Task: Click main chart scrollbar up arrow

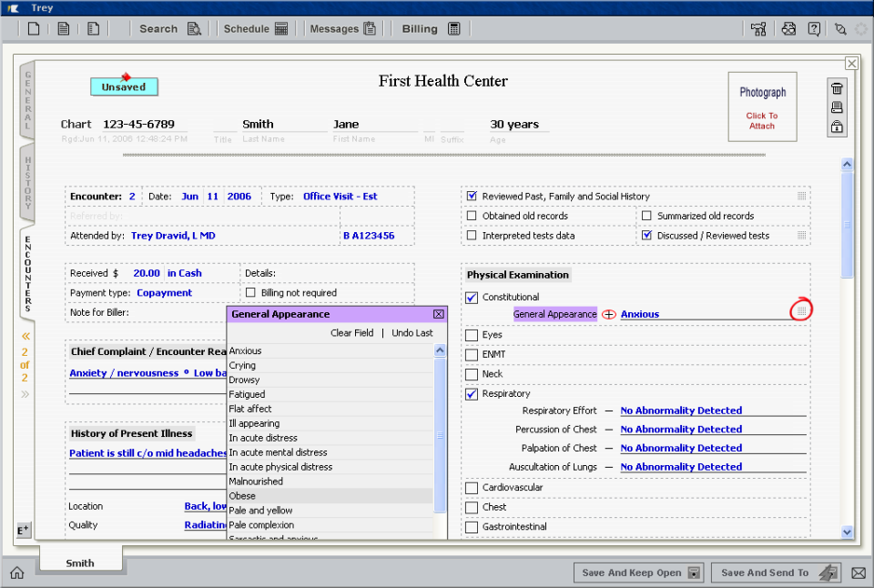Action: click(x=848, y=165)
